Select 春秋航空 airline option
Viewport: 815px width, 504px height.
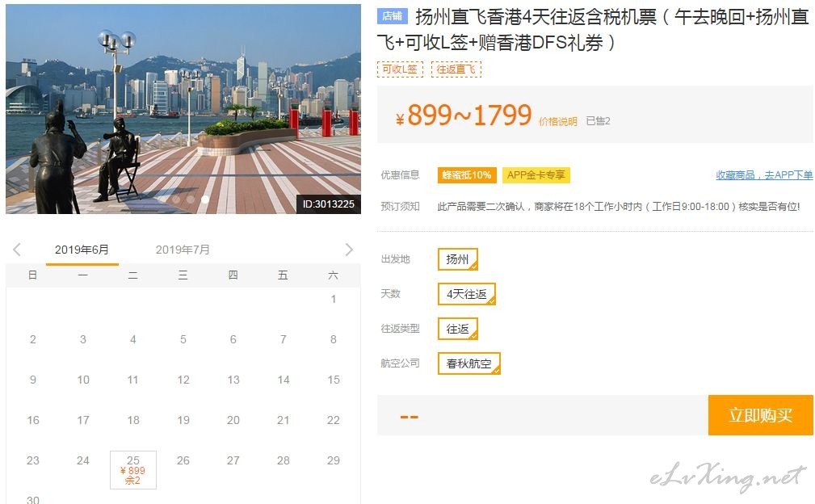coord(468,363)
